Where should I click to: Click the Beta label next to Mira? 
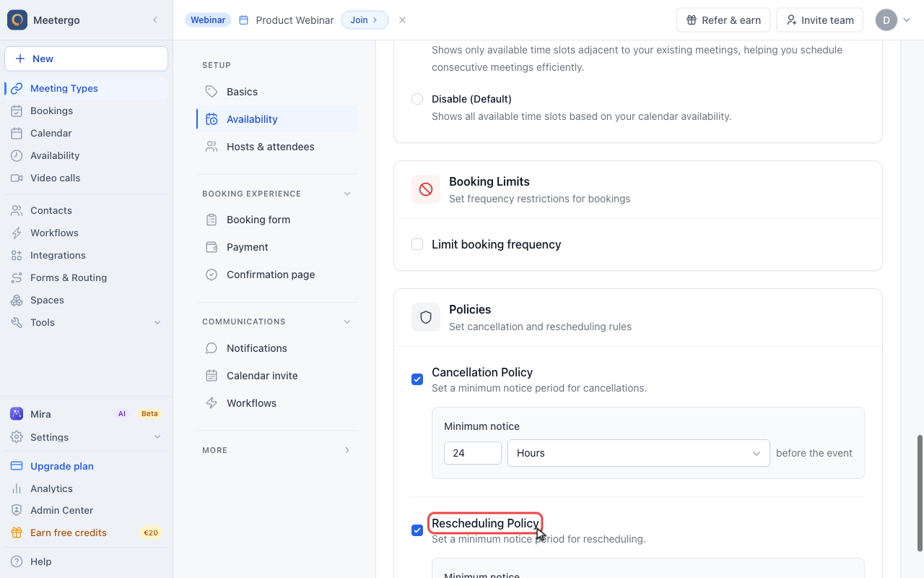click(x=149, y=414)
